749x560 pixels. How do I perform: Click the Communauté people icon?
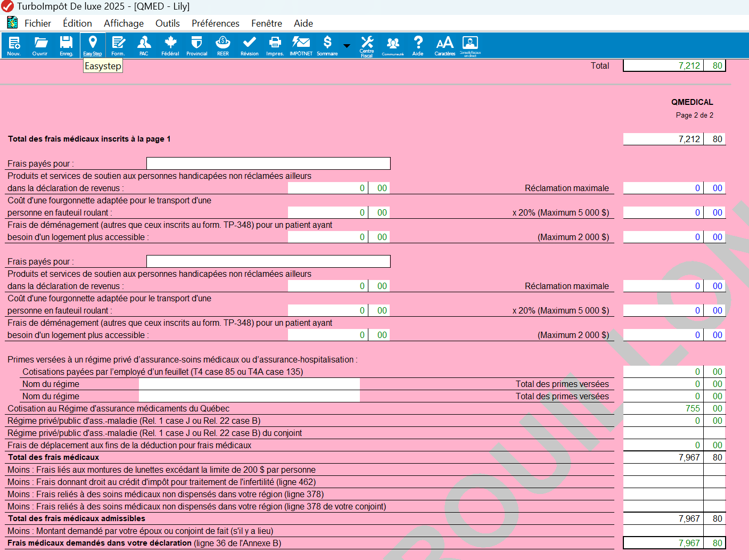(x=393, y=46)
